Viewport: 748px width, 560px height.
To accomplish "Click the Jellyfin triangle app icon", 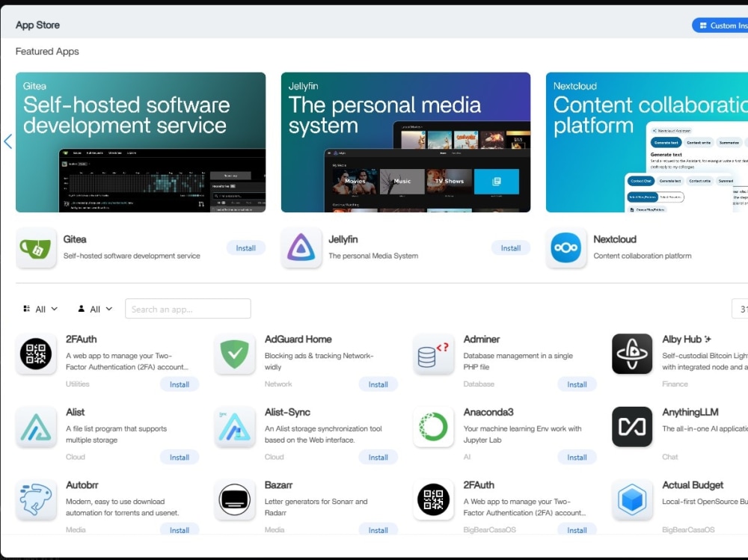I will (x=301, y=247).
